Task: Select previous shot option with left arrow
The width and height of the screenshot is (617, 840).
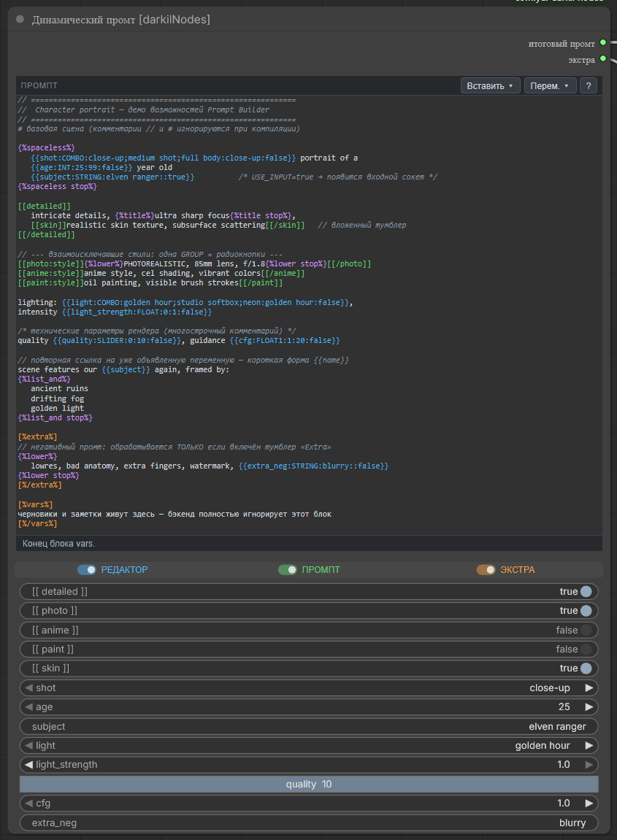Action: [28, 688]
